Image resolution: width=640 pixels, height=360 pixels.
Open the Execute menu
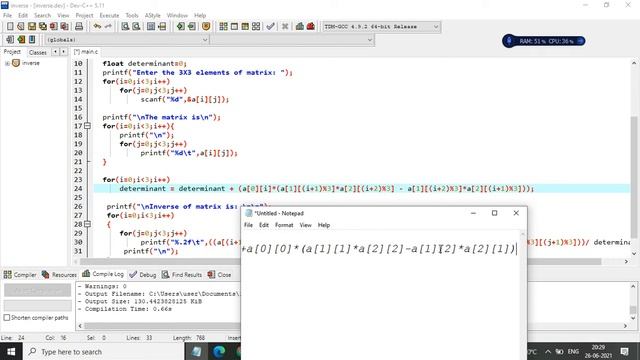(x=109, y=16)
